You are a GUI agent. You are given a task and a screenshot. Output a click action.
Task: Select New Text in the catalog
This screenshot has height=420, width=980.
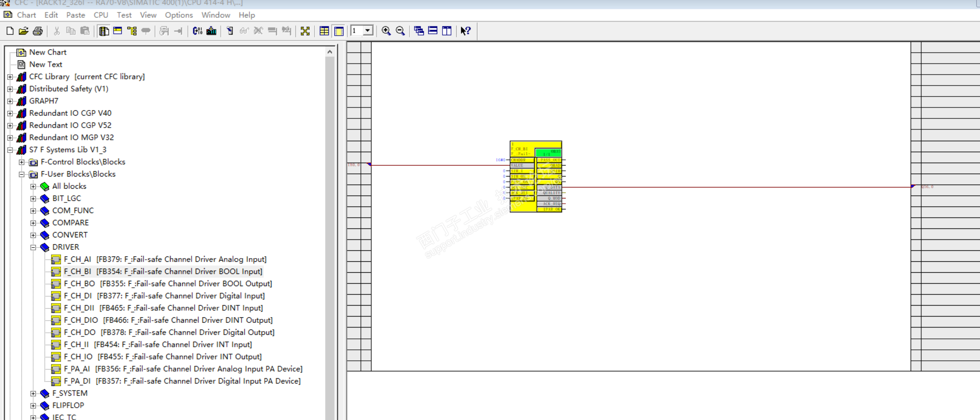pyautogui.click(x=45, y=65)
